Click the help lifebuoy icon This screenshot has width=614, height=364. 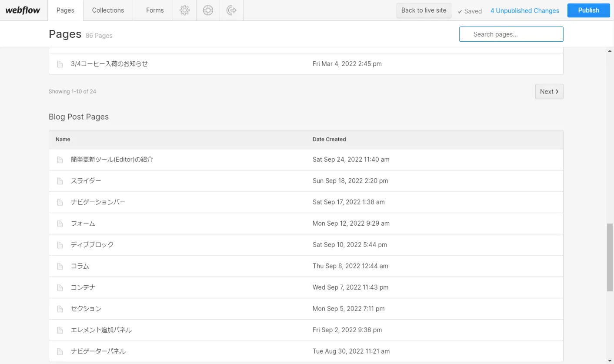208,10
